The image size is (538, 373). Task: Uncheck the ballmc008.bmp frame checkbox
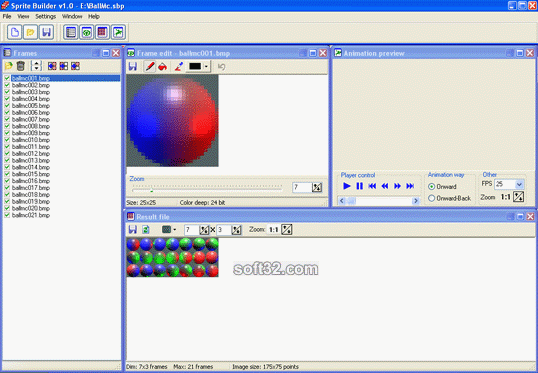(7, 126)
